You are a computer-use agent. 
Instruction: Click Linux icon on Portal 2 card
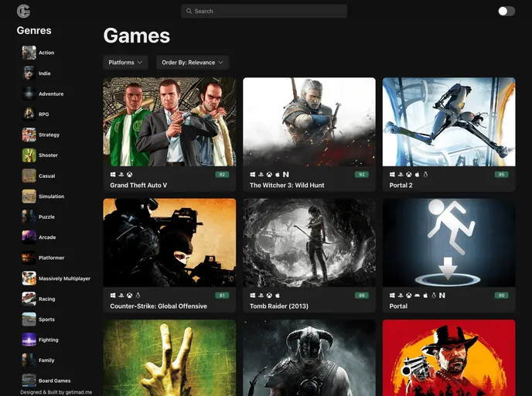425,175
